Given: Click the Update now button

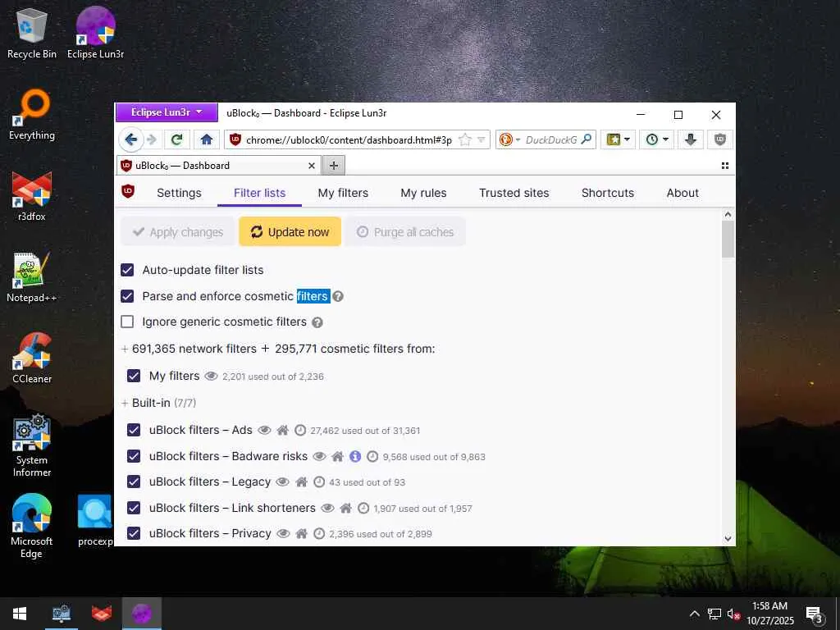Looking at the screenshot, I should (x=290, y=232).
